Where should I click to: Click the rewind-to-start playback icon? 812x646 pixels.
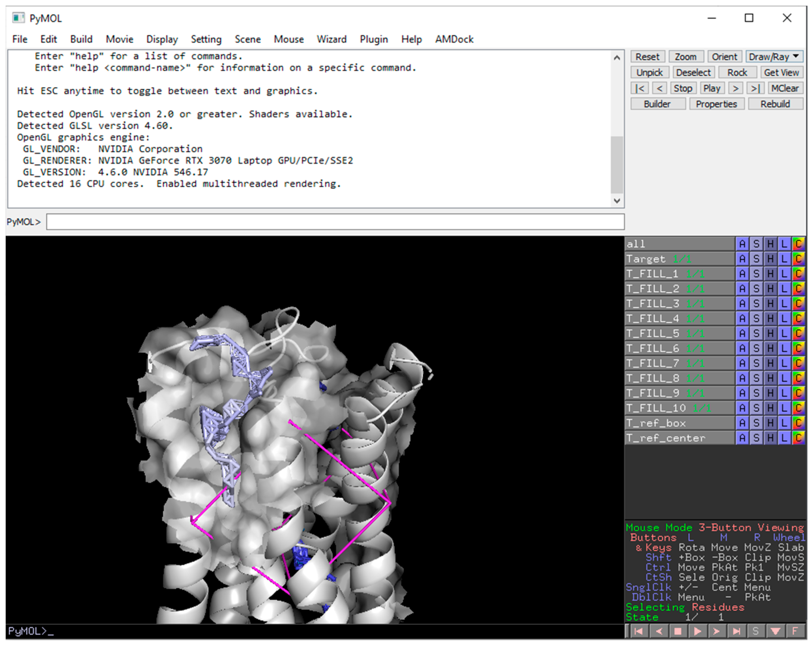point(639,631)
